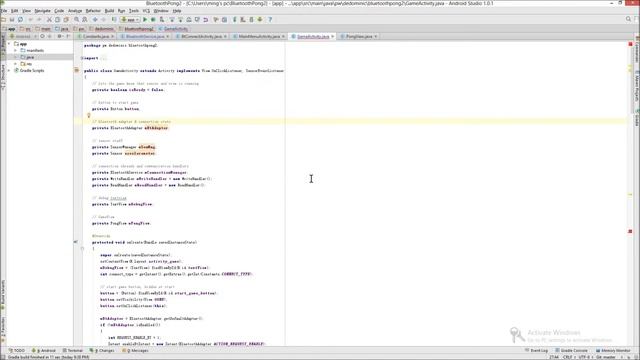Open the Build menu
The width and height of the screenshot is (640, 360).
[x=109, y=11]
